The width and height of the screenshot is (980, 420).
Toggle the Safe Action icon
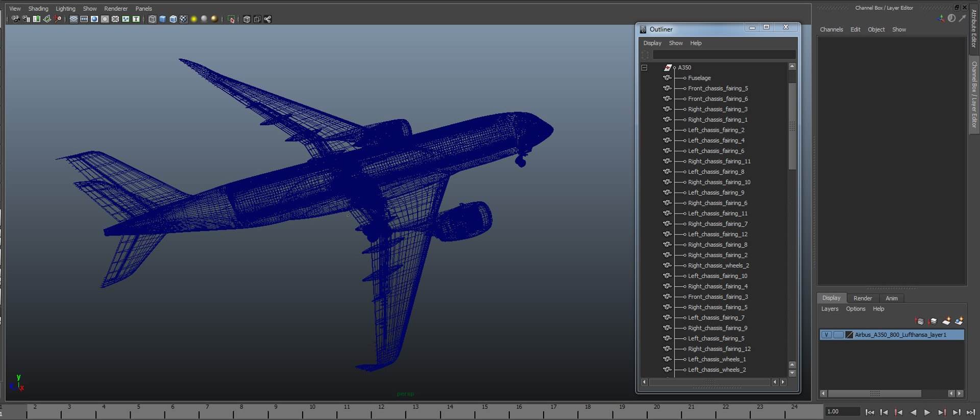tap(126, 19)
